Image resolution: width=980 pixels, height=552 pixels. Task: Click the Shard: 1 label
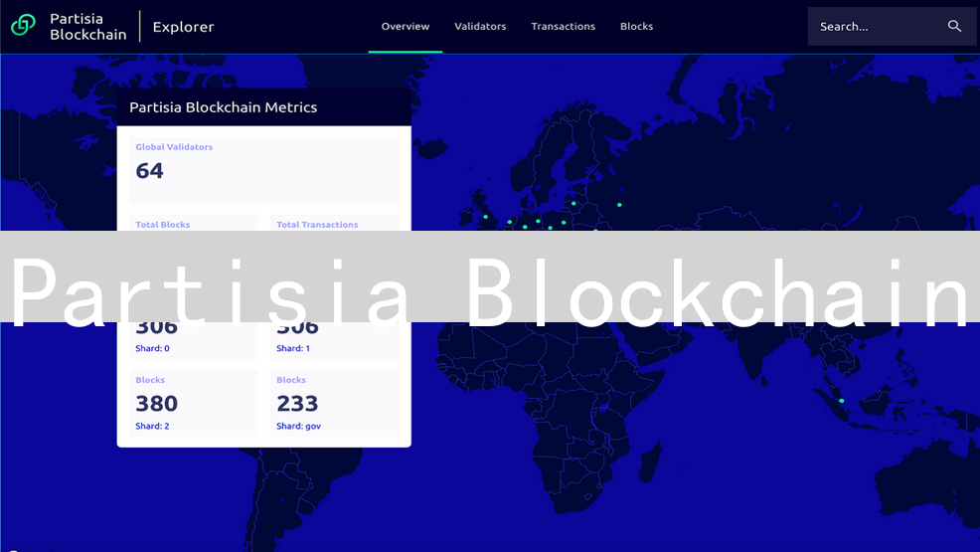pos(293,348)
